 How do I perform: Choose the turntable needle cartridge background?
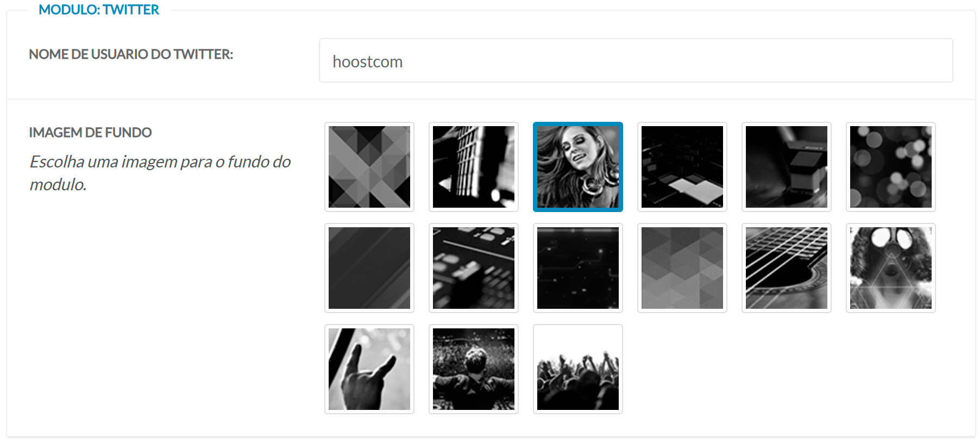[787, 167]
